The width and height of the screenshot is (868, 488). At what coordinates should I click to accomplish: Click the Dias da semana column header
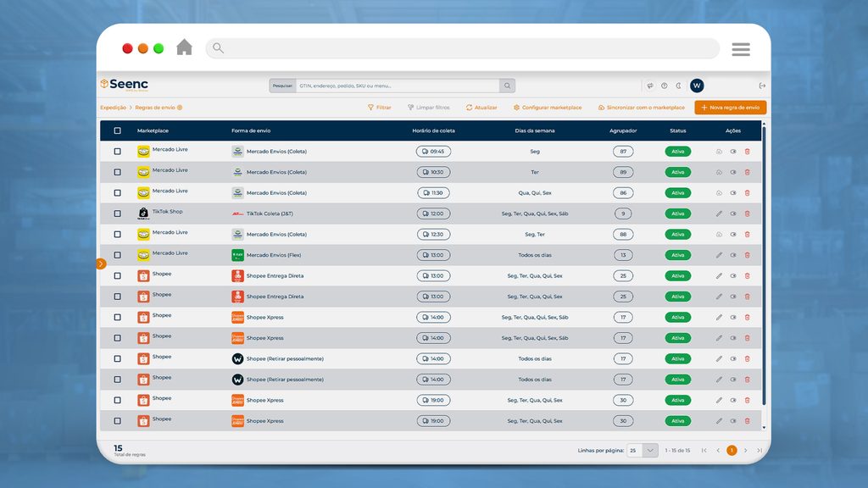[x=535, y=130]
